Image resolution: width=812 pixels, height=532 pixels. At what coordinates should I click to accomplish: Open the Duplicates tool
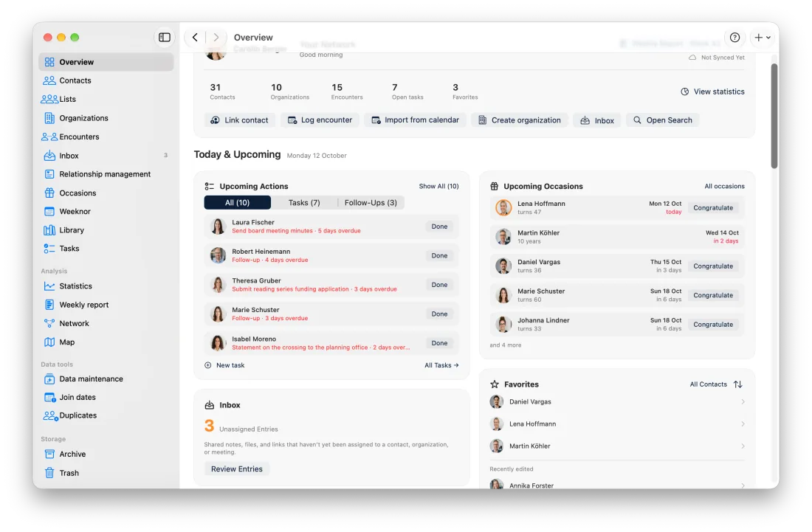click(x=106, y=415)
